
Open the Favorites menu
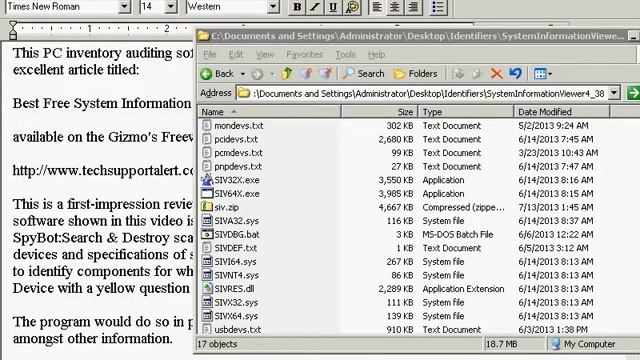pos(304,55)
